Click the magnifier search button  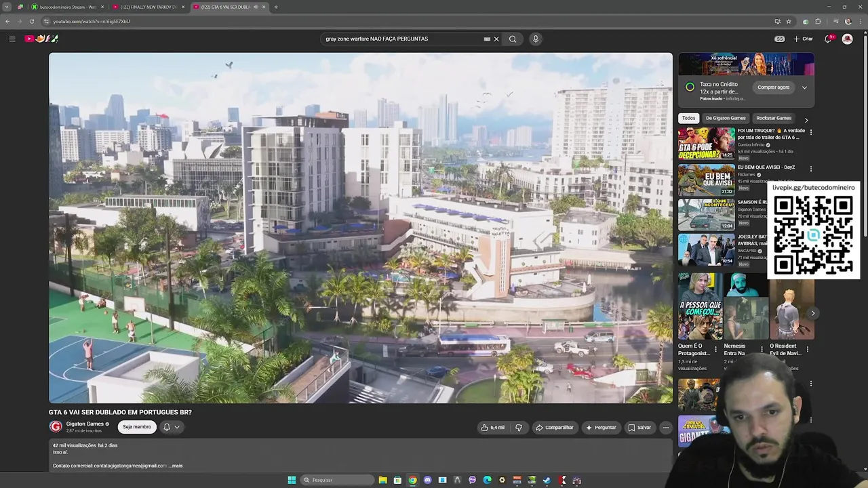(x=513, y=39)
